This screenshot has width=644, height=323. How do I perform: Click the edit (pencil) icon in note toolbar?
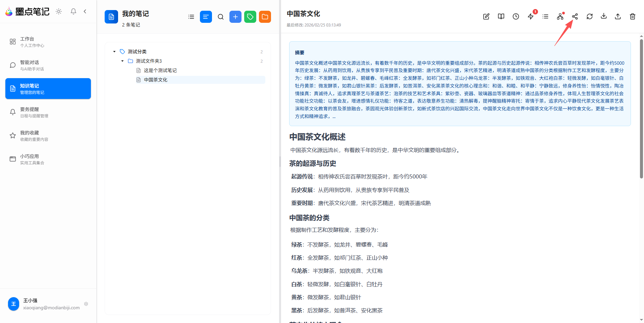[486, 16]
